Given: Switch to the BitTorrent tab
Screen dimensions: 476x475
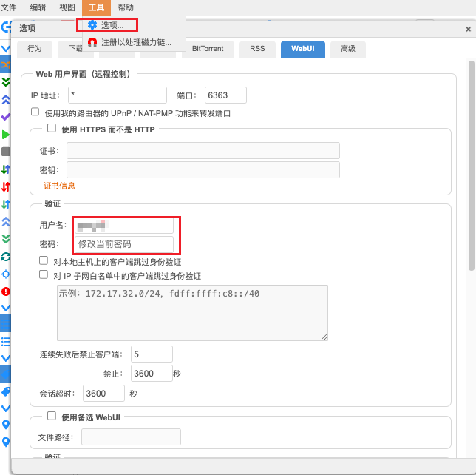Looking at the screenshot, I should coord(208,49).
